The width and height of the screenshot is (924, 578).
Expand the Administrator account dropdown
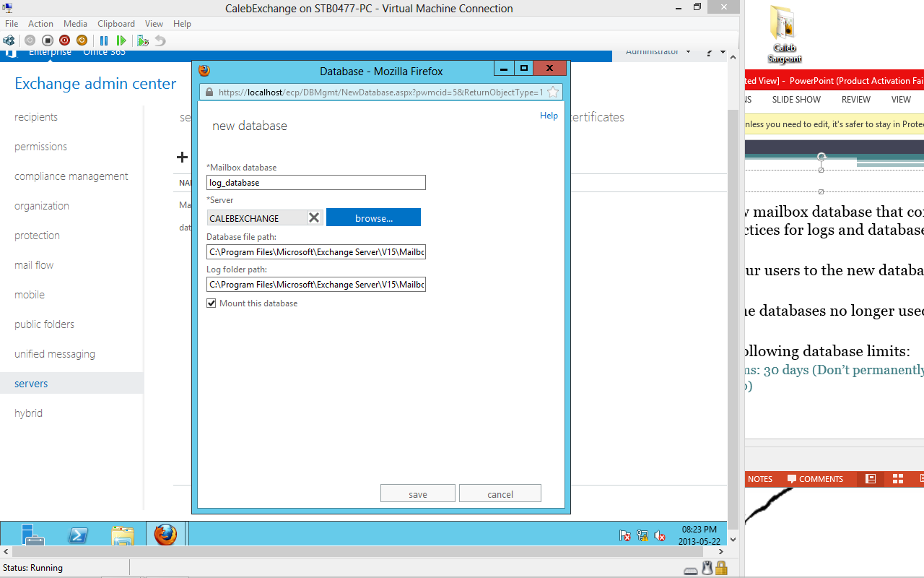click(x=658, y=52)
